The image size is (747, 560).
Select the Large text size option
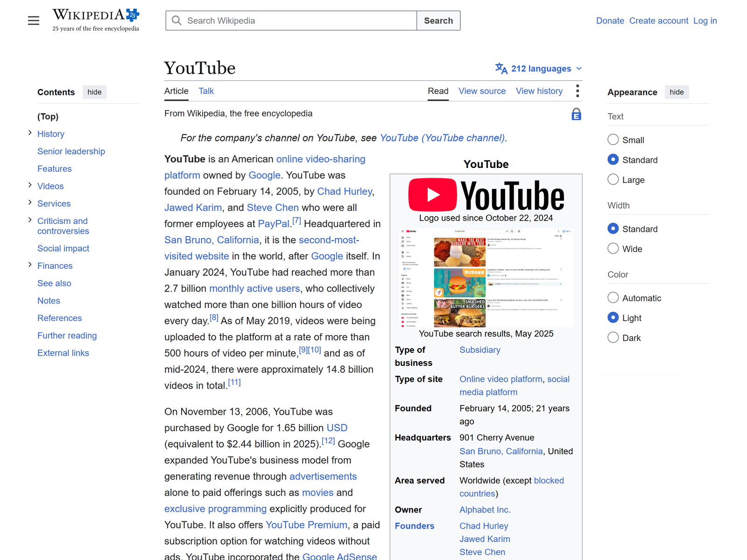(x=613, y=180)
